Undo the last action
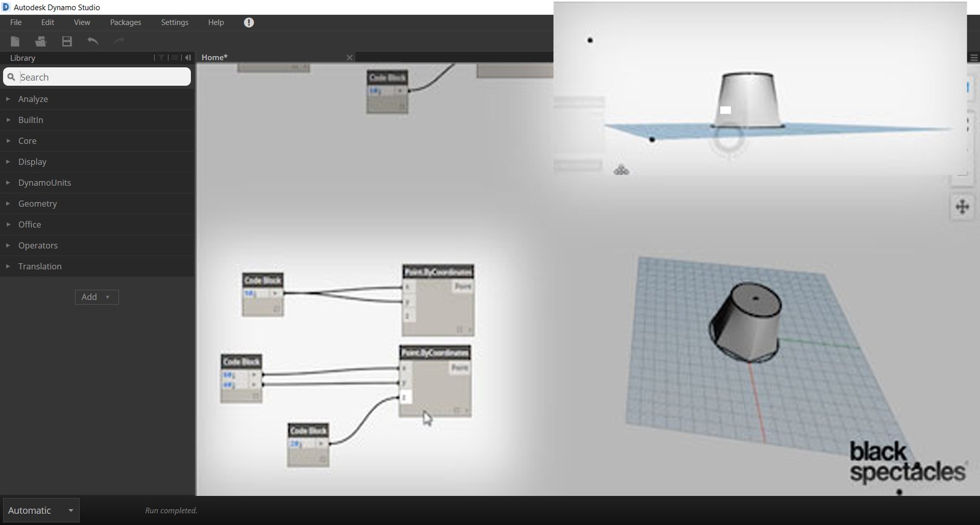This screenshot has height=525, width=980. point(93,41)
